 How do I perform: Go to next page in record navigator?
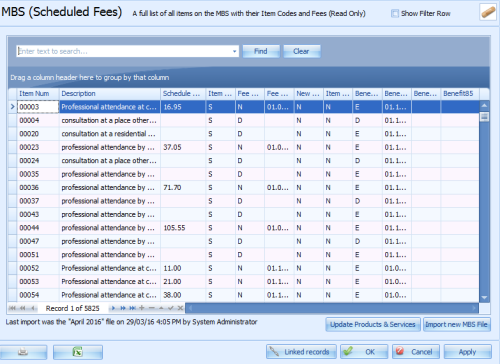[x=123, y=308]
